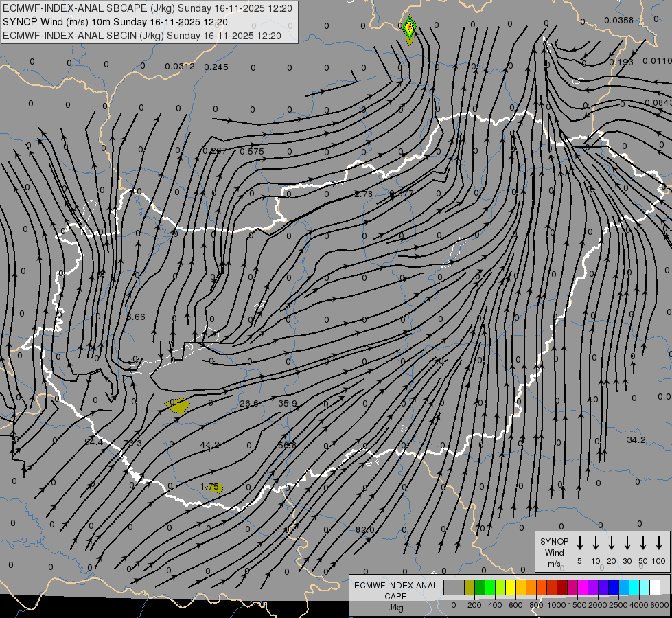The height and width of the screenshot is (618, 672).
Task: Click the 'ECMWF-INDEX-ANAL CAPE J/kg' legend label
Action: 395,596
